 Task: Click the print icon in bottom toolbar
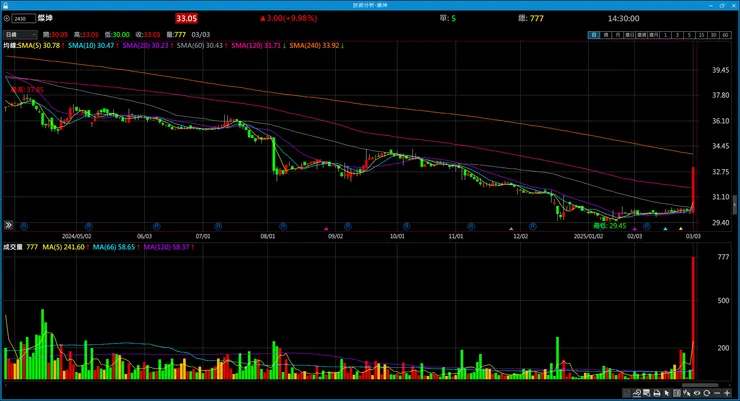click(x=656, y=393)
